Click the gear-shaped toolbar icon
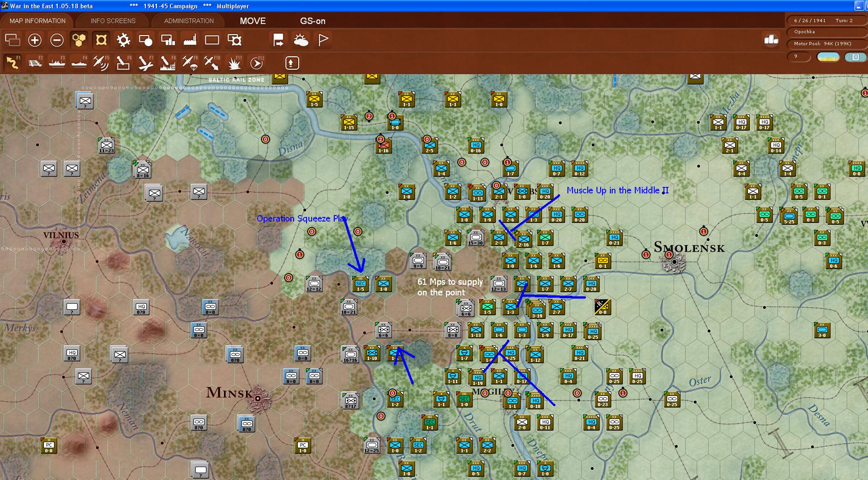Viewport: 868px width, 480px height. 123,40
